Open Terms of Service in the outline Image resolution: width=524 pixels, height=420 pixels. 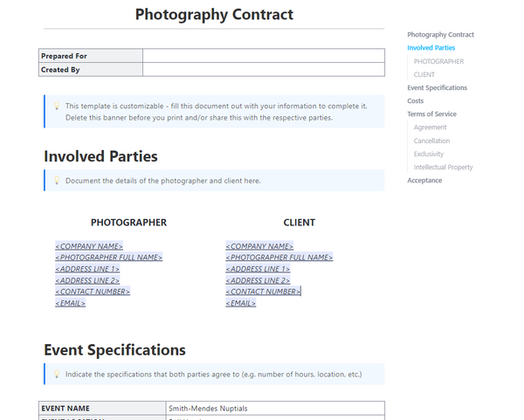(x=431, y=114)
